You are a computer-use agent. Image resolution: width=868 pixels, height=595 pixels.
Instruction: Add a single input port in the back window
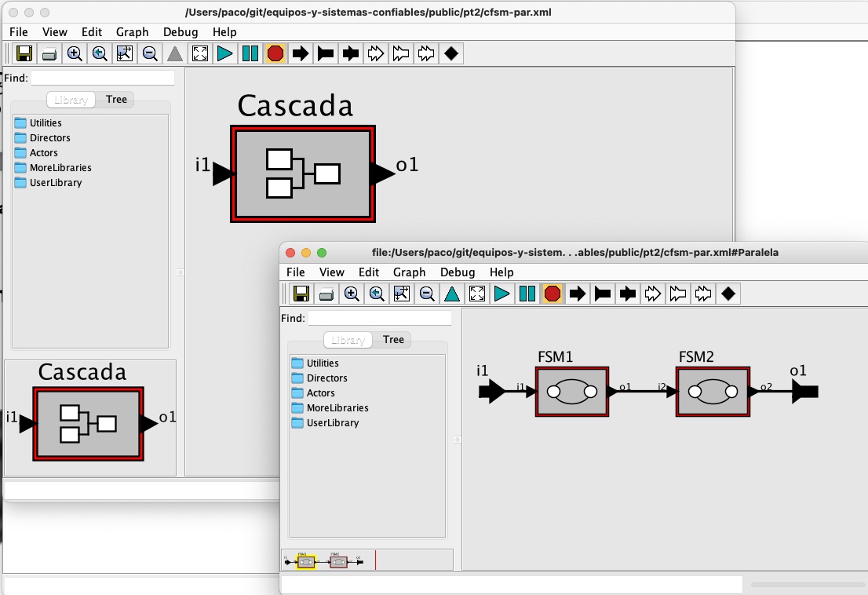[x=301, y=53]
